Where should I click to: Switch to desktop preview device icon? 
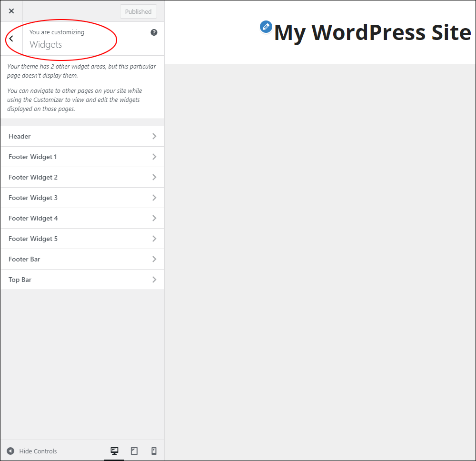(x=114, y=451)
